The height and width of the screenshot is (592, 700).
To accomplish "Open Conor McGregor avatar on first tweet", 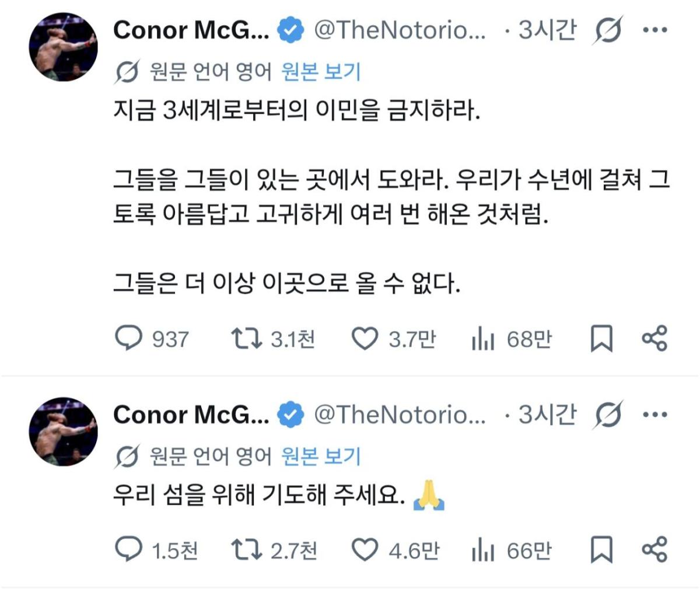I will tap(63, 47).
